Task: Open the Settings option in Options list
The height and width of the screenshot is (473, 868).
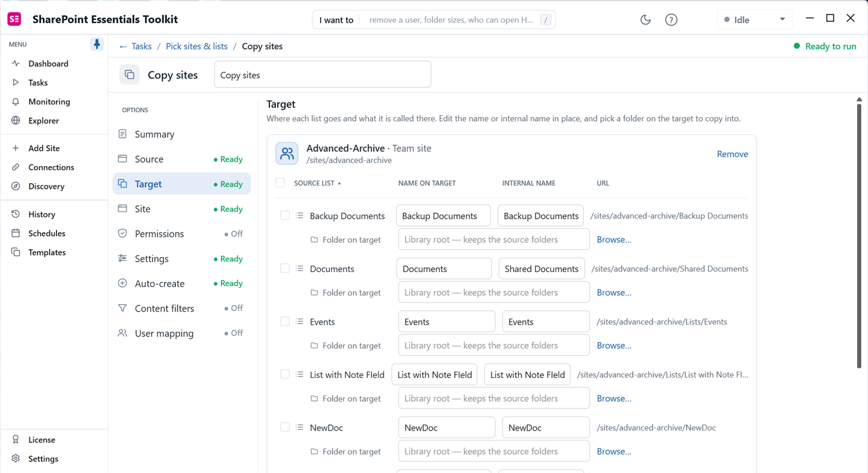Action: pyautogui.click(x=182, y=258)
